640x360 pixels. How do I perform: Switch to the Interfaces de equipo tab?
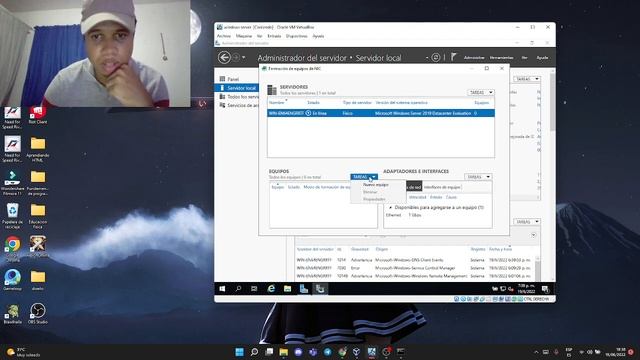point(442,187)
